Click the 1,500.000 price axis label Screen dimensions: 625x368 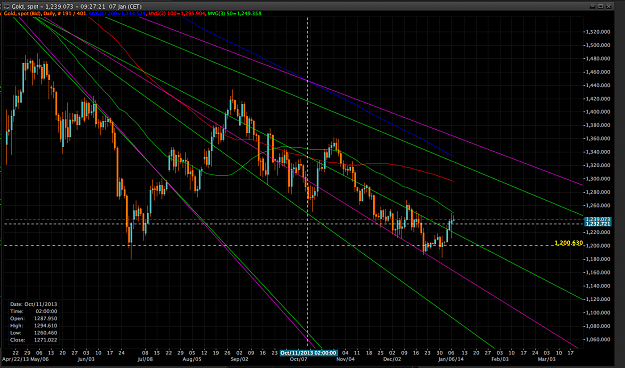(x=599, y=45)
